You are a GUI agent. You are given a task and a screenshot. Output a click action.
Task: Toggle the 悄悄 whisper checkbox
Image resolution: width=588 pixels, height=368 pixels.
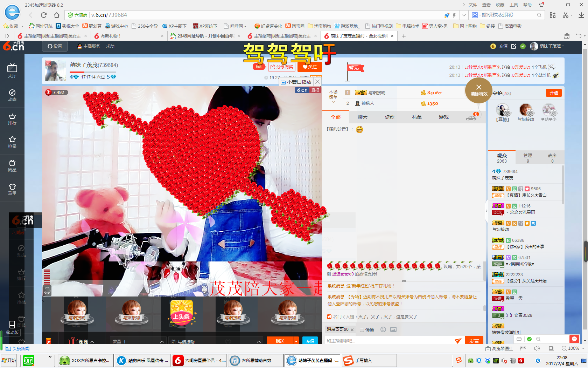(362, 330)
